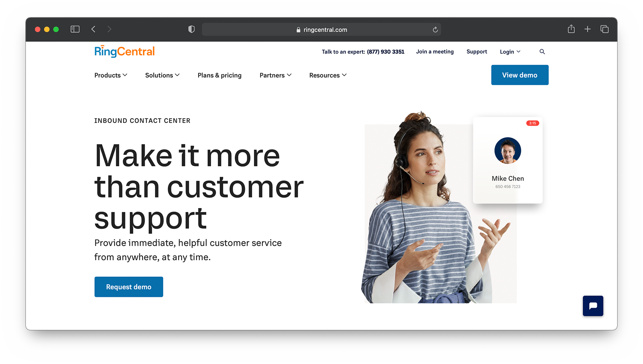Click the RingCentral logo

tap(124, 51)
